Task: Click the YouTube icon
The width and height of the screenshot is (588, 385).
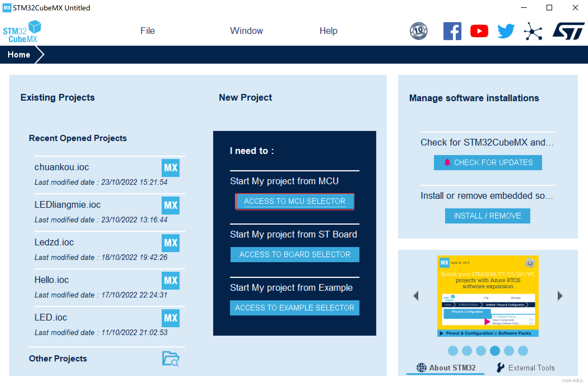Action: pos(479,31)
